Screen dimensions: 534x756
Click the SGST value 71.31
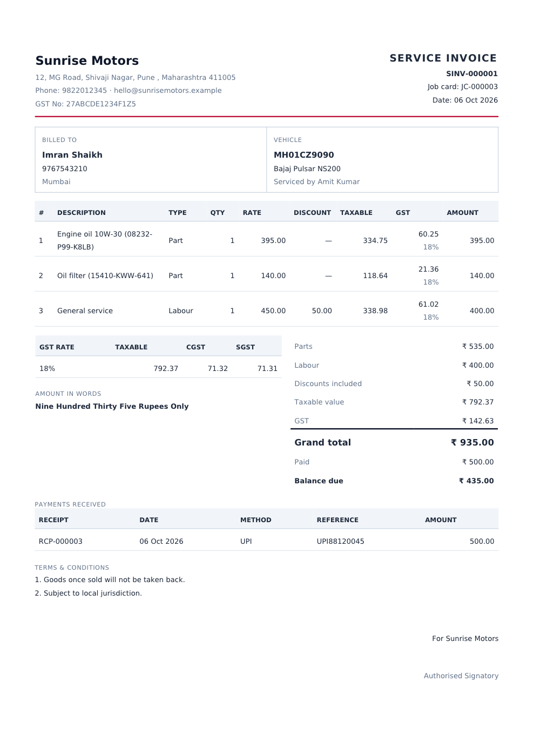[267, 368]
